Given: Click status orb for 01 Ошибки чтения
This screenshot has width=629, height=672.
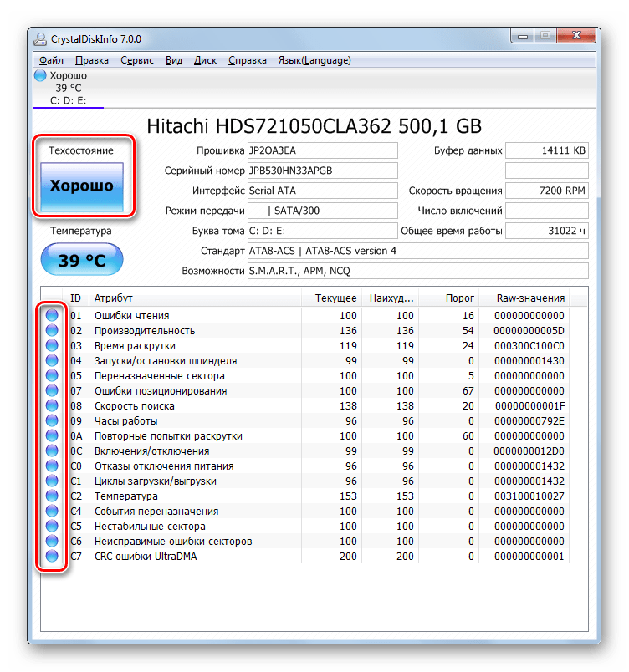Looking at the screenshot, I should (x=52, y=315).
